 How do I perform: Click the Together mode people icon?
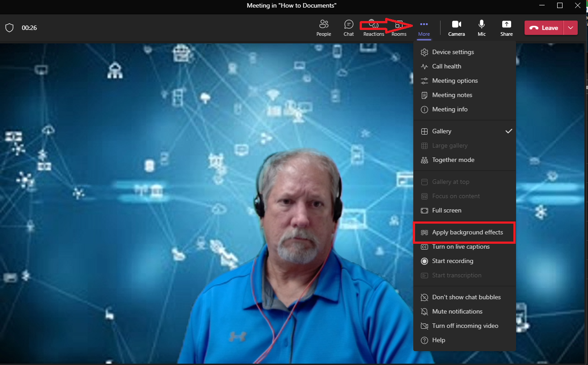click(424, 160)
